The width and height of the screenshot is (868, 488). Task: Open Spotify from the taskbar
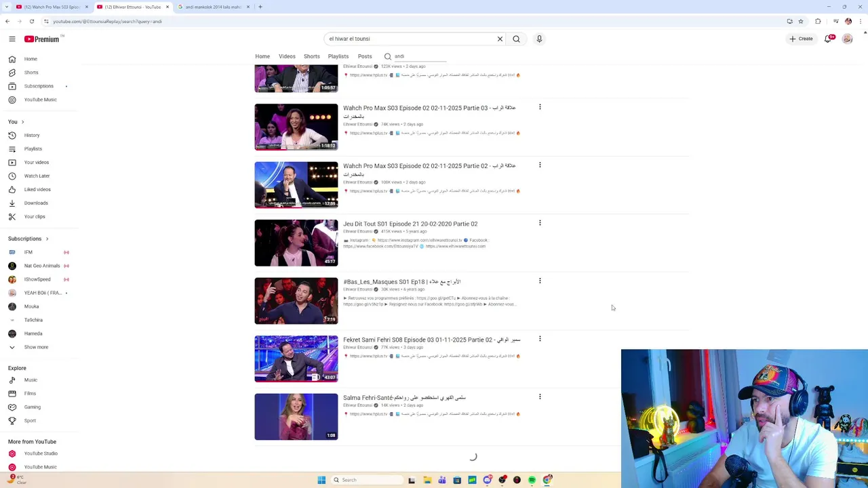click(x=532, y=480)
